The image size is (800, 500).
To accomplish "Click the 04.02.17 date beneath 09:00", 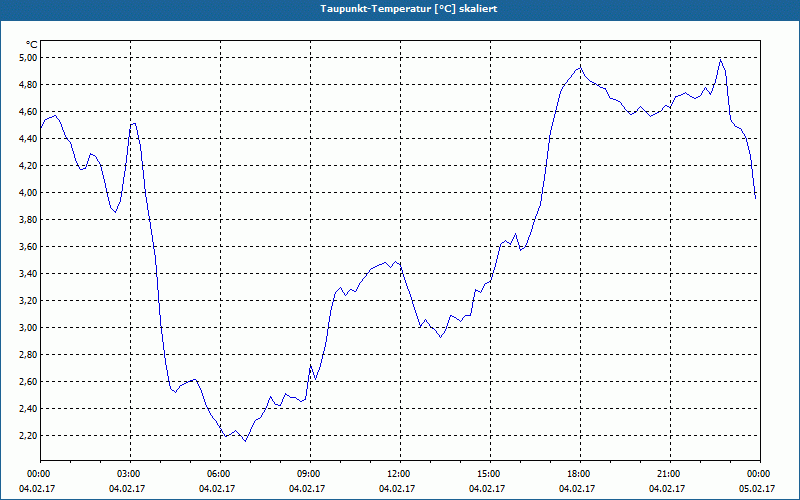I will [307, 489].
